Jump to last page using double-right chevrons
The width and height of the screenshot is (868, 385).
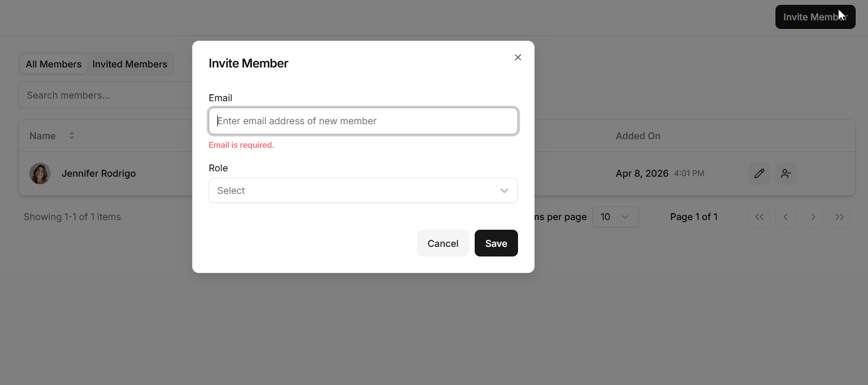click(x=839, y=217)
